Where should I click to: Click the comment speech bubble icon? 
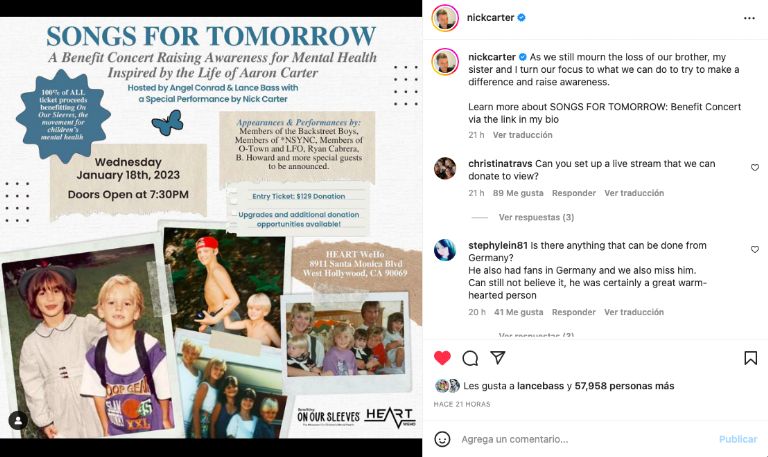point(470,358)
